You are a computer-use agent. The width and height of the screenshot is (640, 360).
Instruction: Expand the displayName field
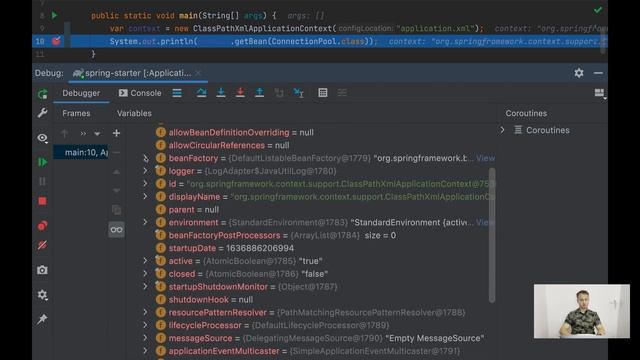145,197
